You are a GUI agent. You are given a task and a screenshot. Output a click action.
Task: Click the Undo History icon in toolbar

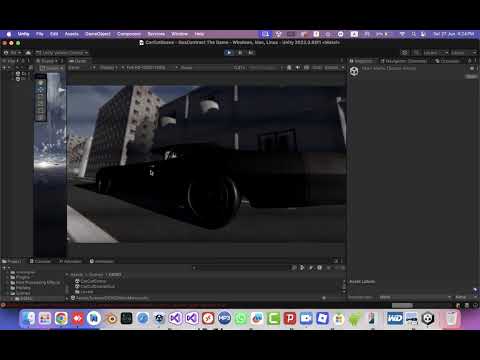(405, 53)
